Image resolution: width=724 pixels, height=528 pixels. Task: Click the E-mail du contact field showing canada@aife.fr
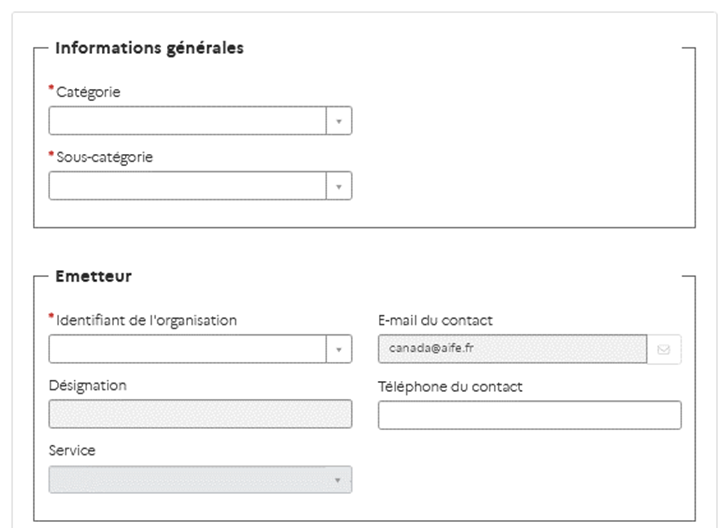[512, 350]
